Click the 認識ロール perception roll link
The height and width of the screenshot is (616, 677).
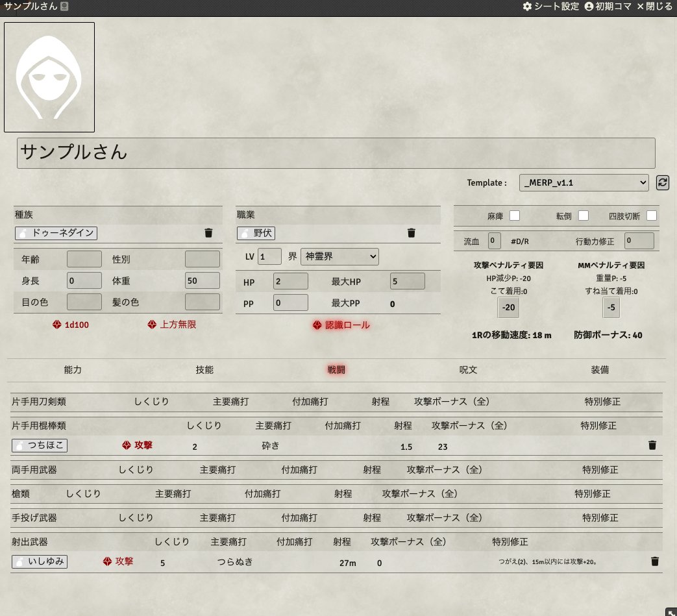341,325
